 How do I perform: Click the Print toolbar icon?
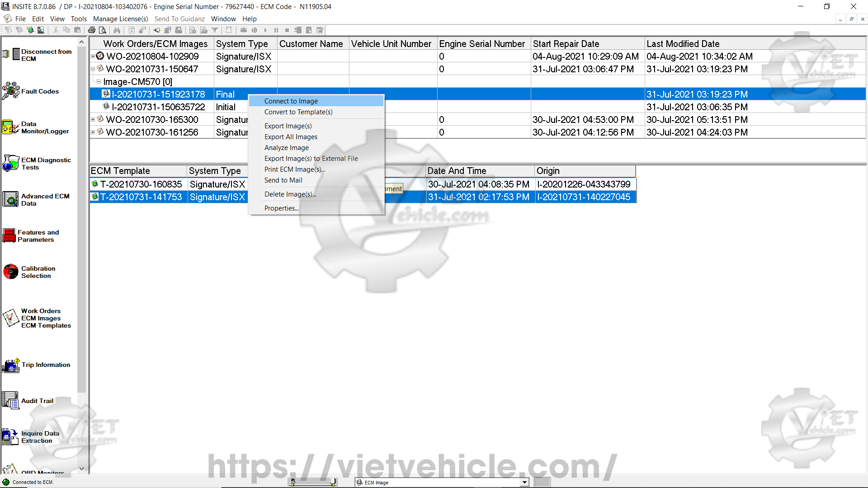(x=92, y=30)
